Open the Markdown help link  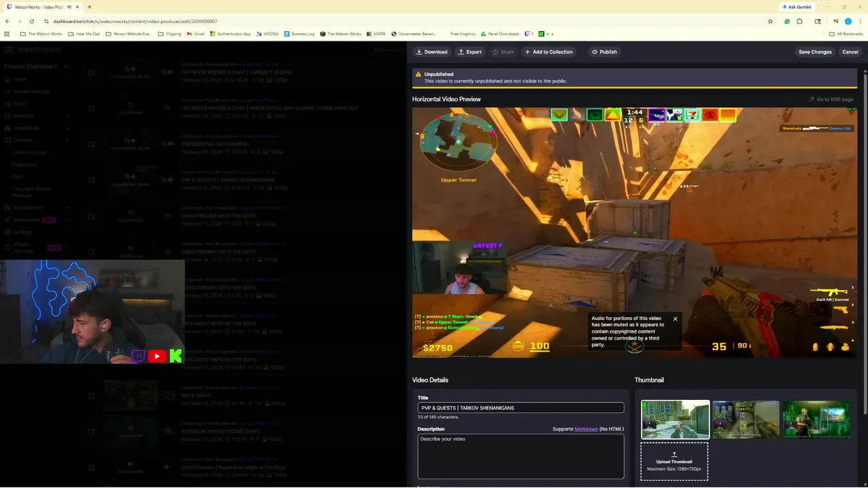click(586, 429)
